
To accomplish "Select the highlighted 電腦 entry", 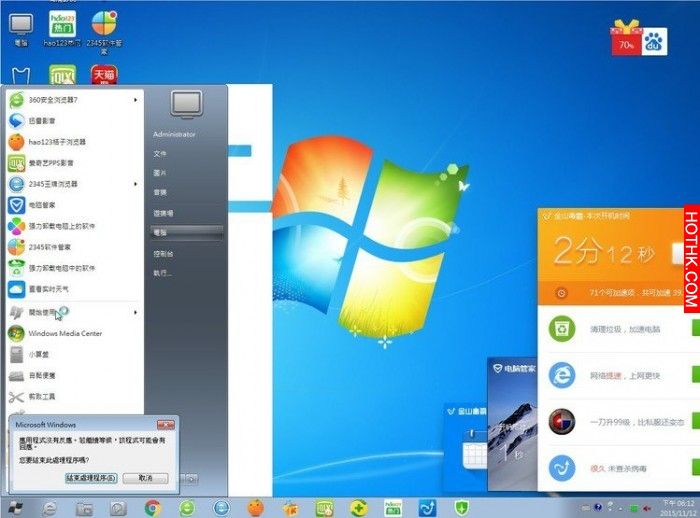I will coord(187,233).
